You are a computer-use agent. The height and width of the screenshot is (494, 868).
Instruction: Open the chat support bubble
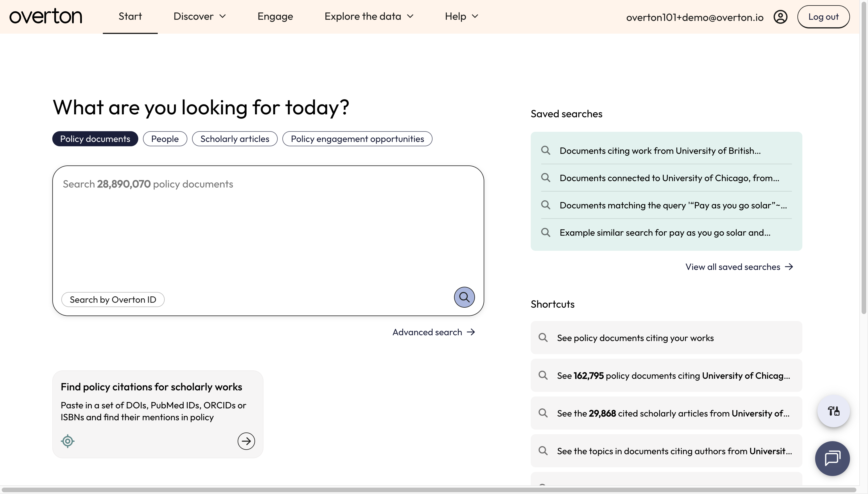click(832, 458)
